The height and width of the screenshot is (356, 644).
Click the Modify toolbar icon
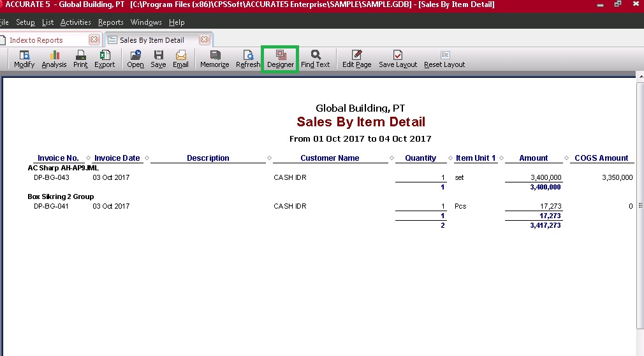[24, 59]
